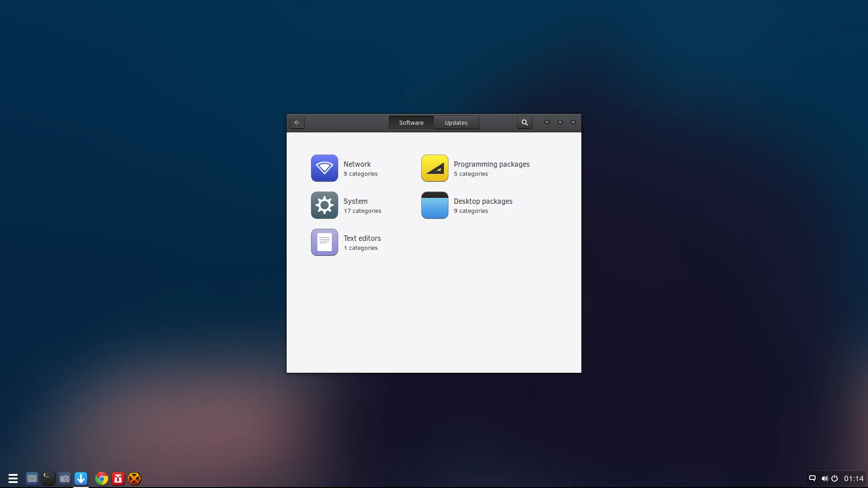Launch the terminal from taskbar

(48, 479)
